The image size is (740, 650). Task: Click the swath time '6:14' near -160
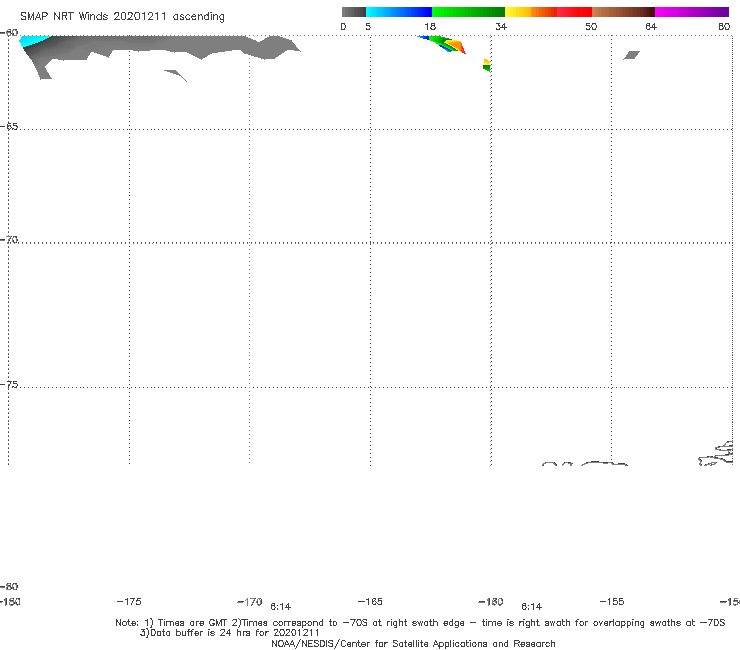coord(531,607)
